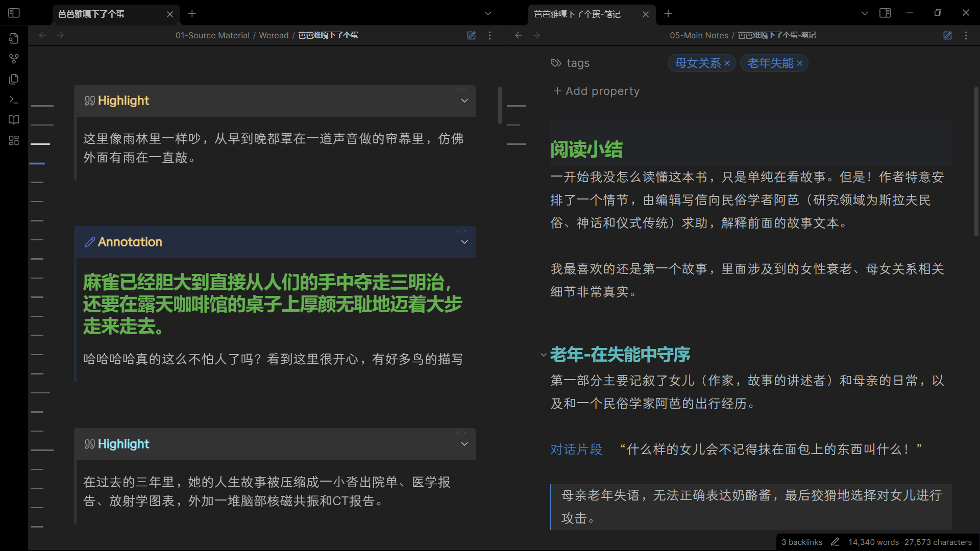The image size is (980, 551).
Task: Open tab list dropdown in right pane
Action: [865, 14]
